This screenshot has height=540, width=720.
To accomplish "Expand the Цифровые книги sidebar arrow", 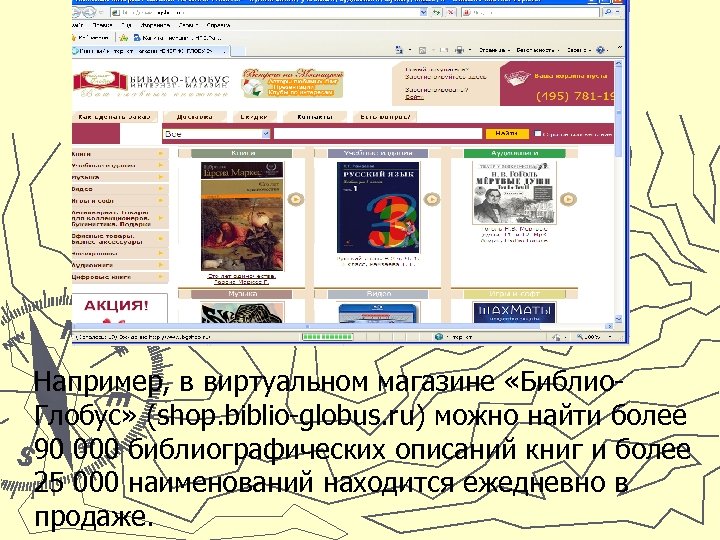I will tap(161, 277).
